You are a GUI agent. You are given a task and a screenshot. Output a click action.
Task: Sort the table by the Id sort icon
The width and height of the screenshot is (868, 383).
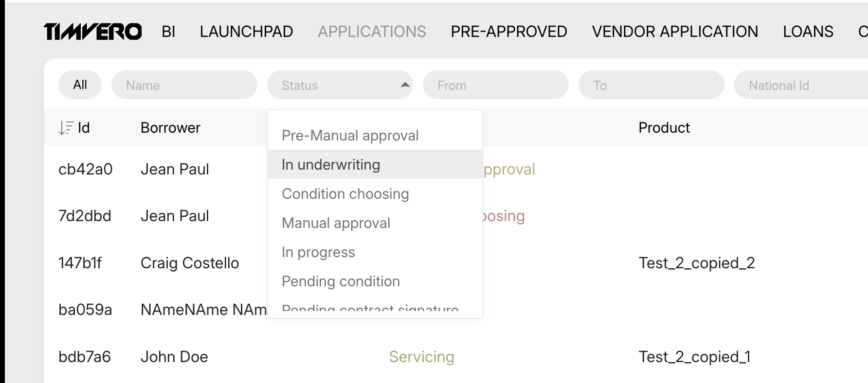66,128
